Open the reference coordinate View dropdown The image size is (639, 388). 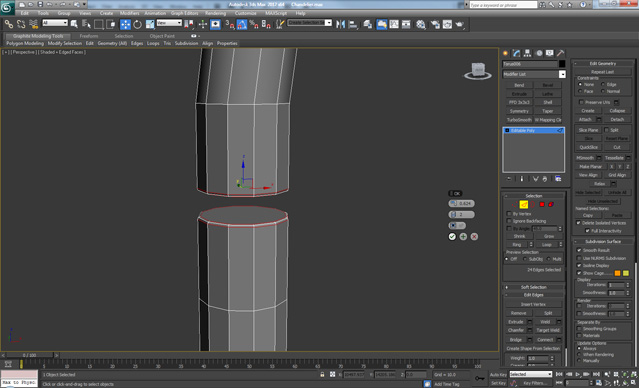click(x=169, y=23)
